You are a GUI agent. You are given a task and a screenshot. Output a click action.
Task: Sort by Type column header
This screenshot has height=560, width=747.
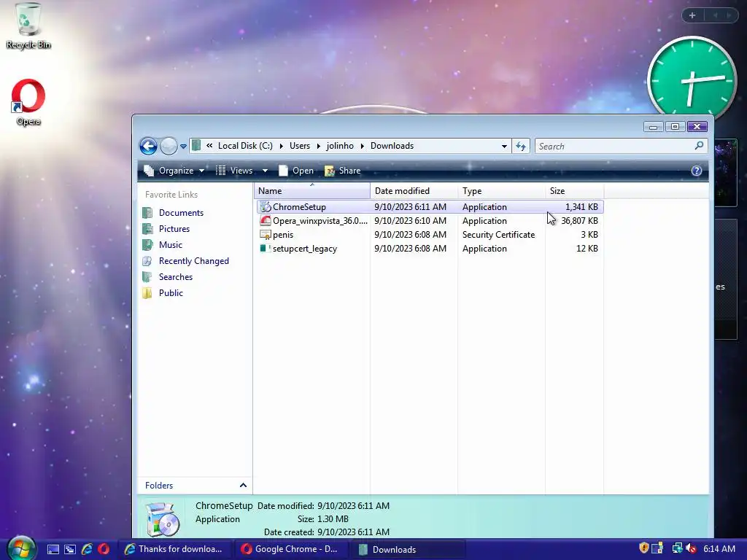point(501,191)
